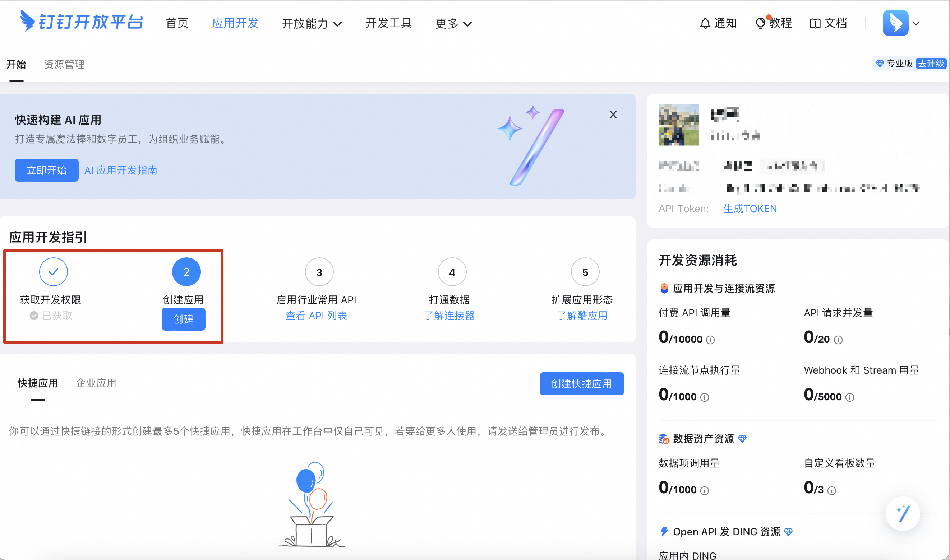The height and width of the screenshot is (560, 950).
Task: Close the AI application banner
Action: tap(613, 115)
